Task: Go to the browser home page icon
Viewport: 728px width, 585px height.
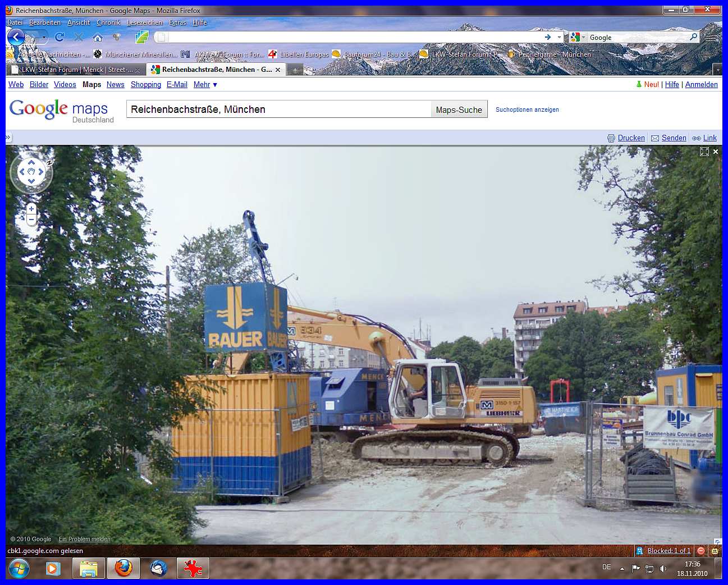Action: tap(98, 38)
